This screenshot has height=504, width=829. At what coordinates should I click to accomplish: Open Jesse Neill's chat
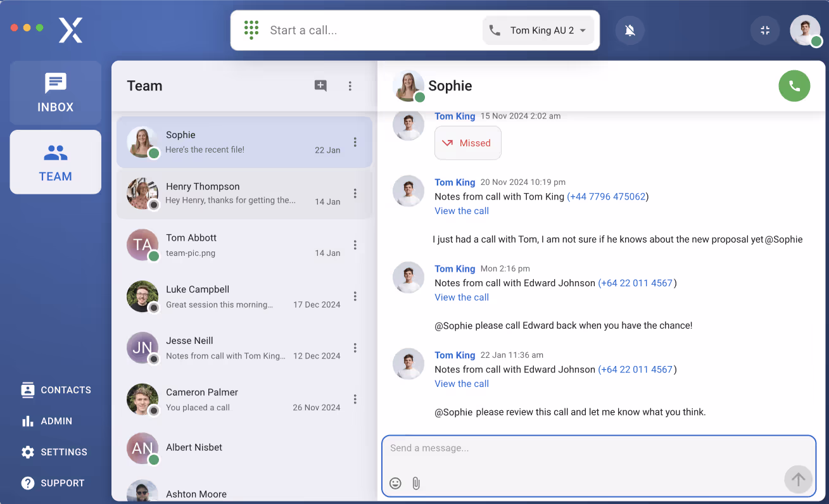pyautogui.click(x=244, y=348)
